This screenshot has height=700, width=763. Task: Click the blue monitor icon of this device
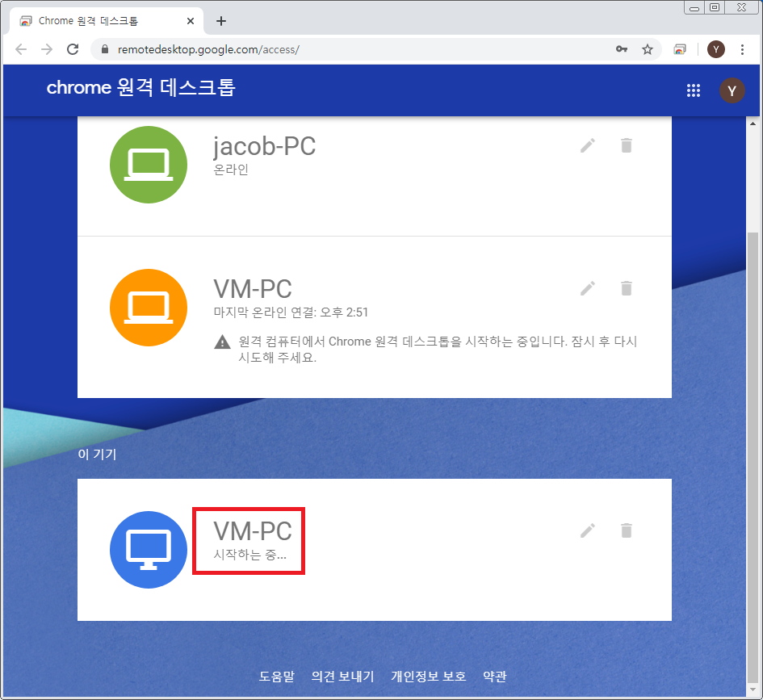click(149, 550)
